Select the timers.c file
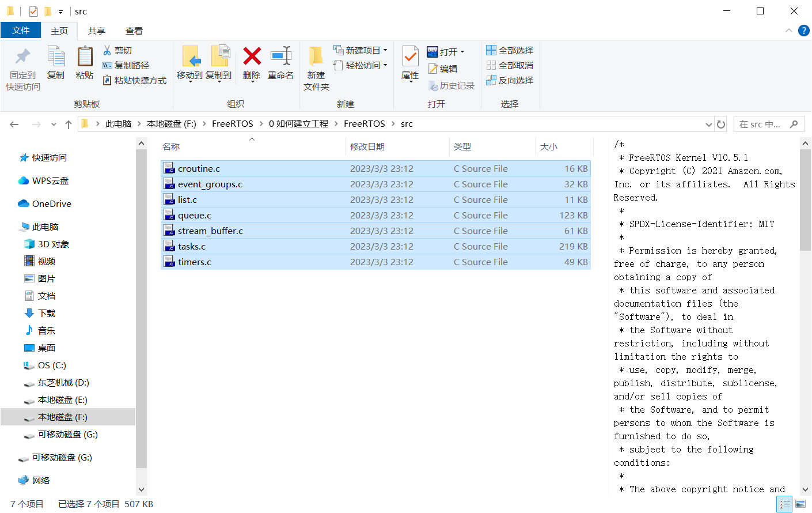Screen dimensions: 812x513 click(x=375, y=262)
